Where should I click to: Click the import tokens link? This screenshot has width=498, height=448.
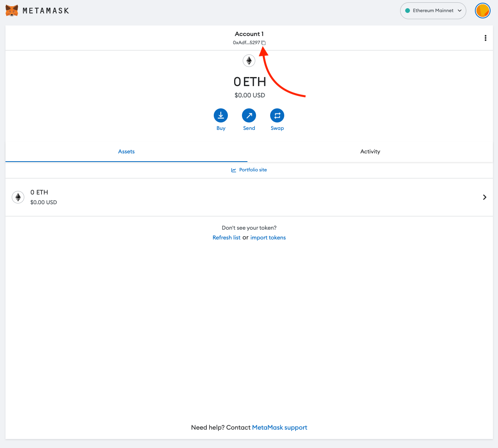point(268,237)
